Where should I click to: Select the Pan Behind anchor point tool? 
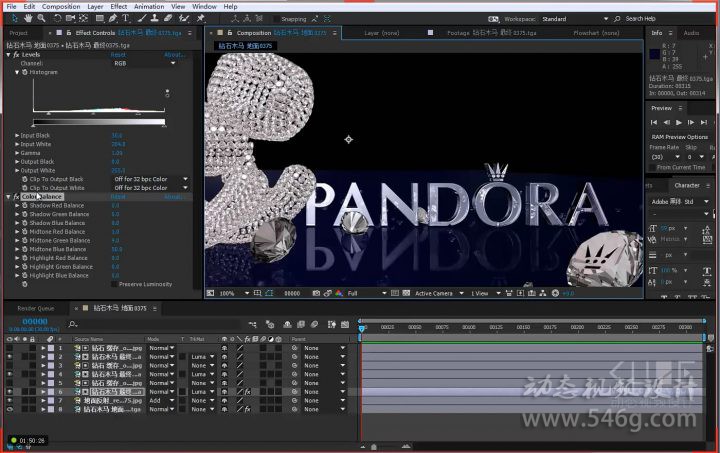tap(84, 18)
